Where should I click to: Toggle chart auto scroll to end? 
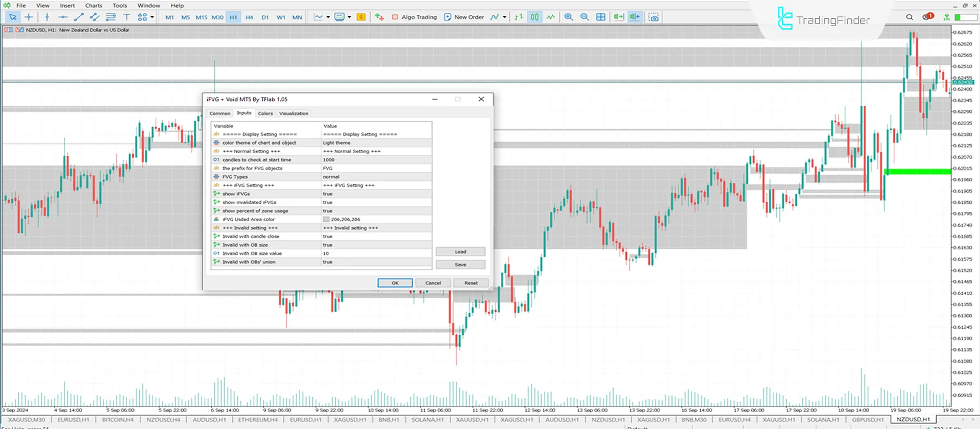tap(619, 17)
